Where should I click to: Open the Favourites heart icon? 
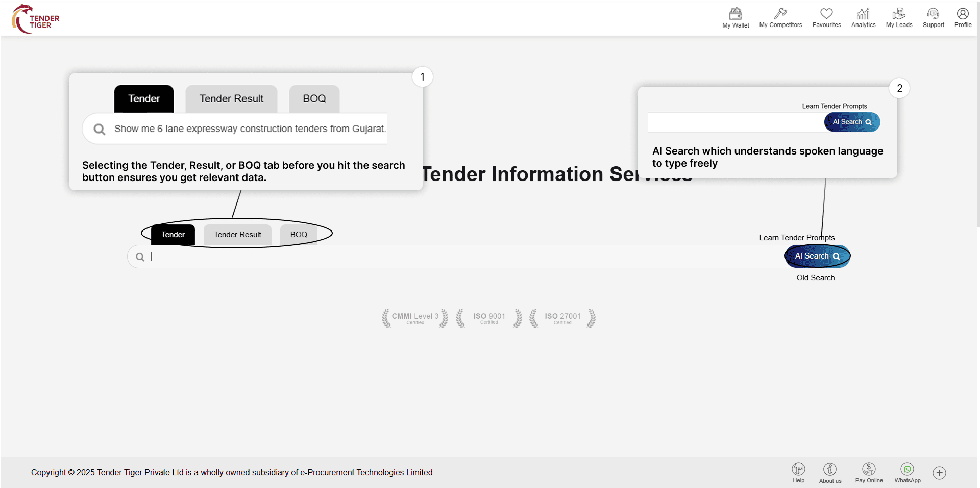(826, 18)
